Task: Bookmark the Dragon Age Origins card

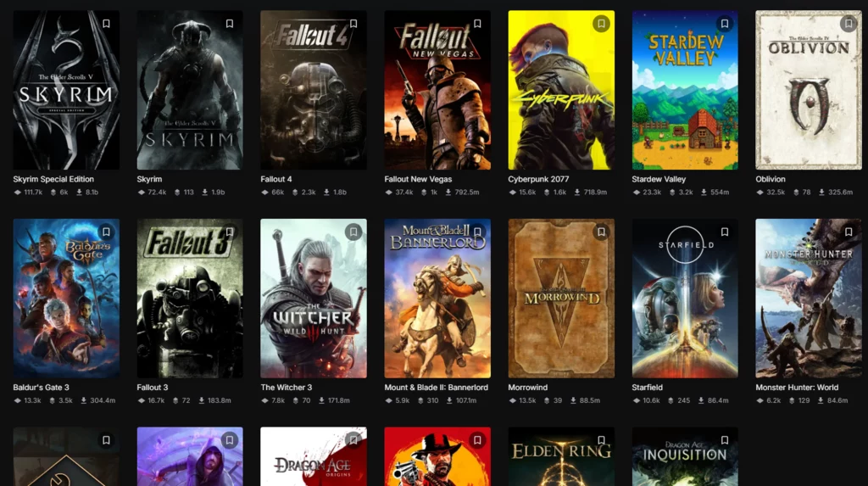Action: [x=353, y=440]
